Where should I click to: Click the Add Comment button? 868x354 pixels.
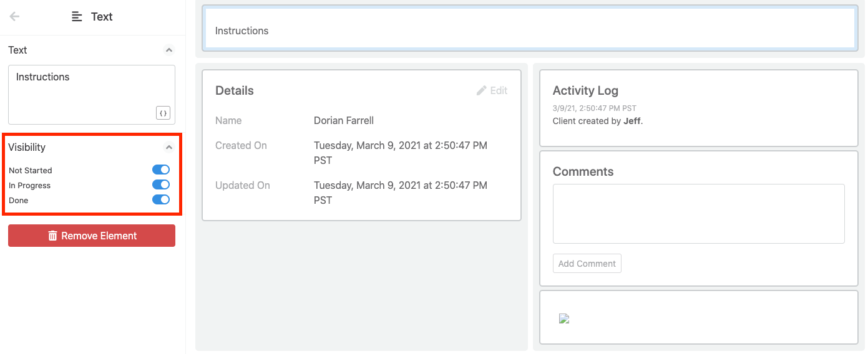point(587,264)
